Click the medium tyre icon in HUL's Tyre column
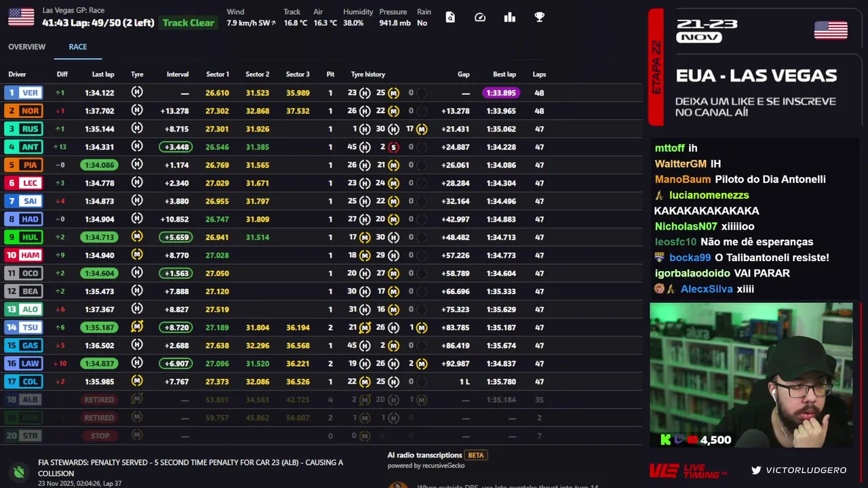Screen dimensions: 868x488 click(x=137, y=237)
